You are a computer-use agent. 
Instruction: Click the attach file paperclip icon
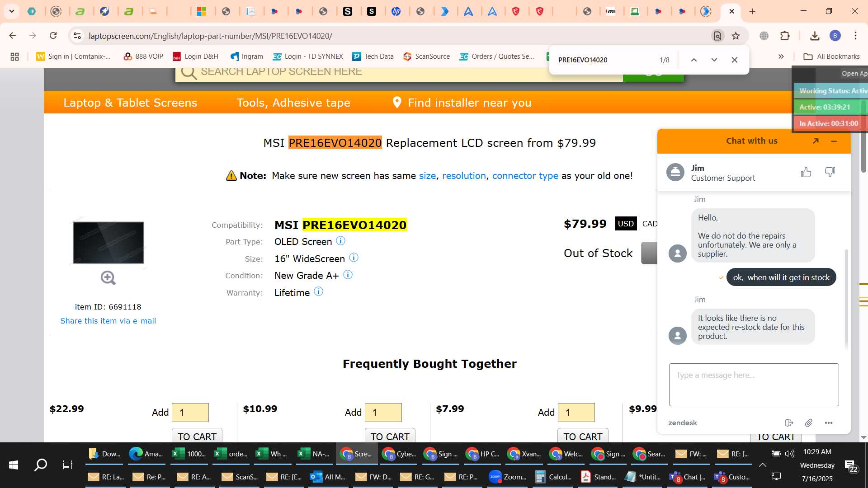809,423
